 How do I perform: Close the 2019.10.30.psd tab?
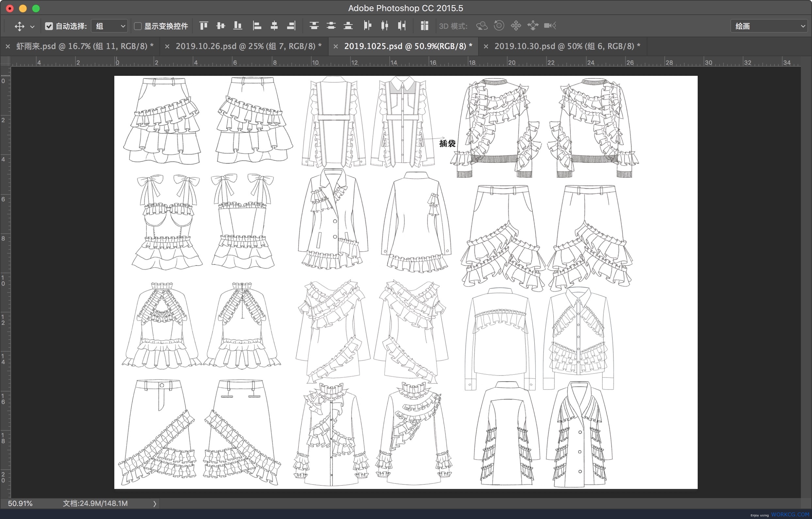(486, 46)
